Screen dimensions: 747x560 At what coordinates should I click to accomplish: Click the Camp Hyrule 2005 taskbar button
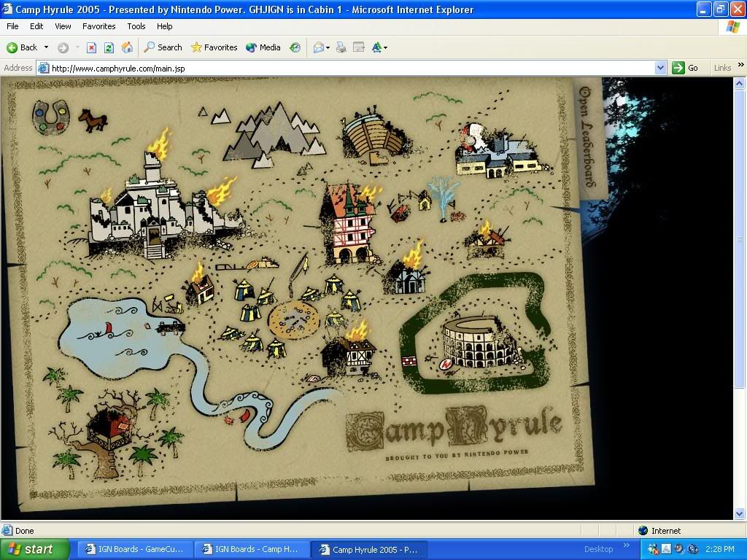[x=369, y=550]
